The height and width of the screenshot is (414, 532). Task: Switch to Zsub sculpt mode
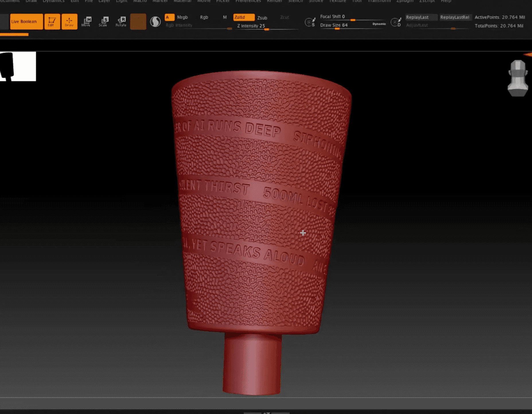click(262, 18)
